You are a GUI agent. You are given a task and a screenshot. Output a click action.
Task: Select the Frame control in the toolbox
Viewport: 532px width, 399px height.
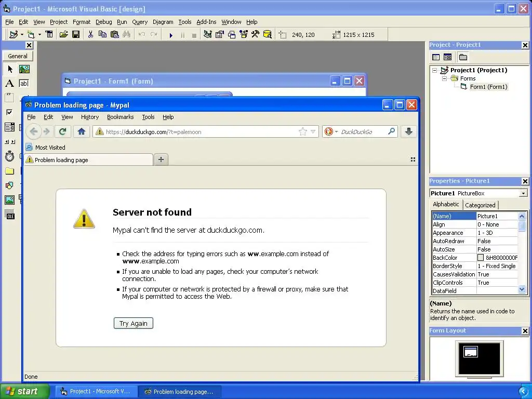pos(10,97)
